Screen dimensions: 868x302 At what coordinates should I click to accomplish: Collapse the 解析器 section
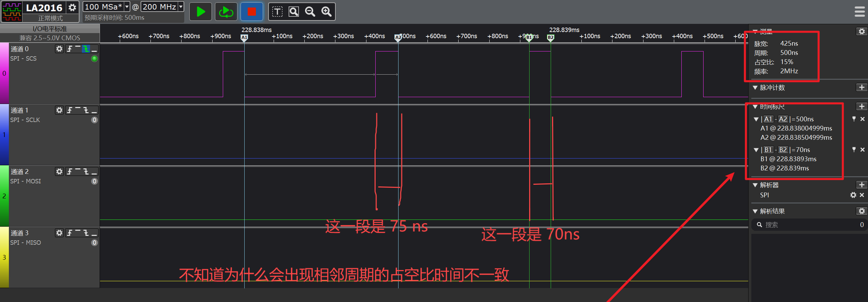(x=755, y=185)
